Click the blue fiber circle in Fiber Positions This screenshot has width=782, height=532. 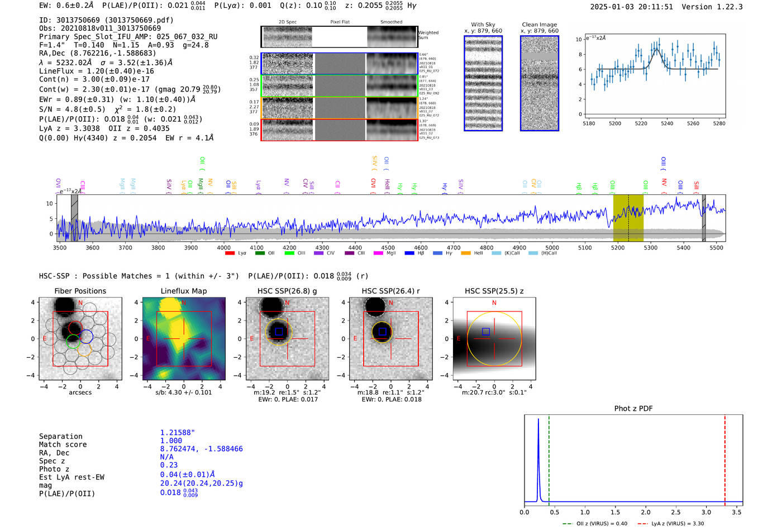(x=86, y=336)
